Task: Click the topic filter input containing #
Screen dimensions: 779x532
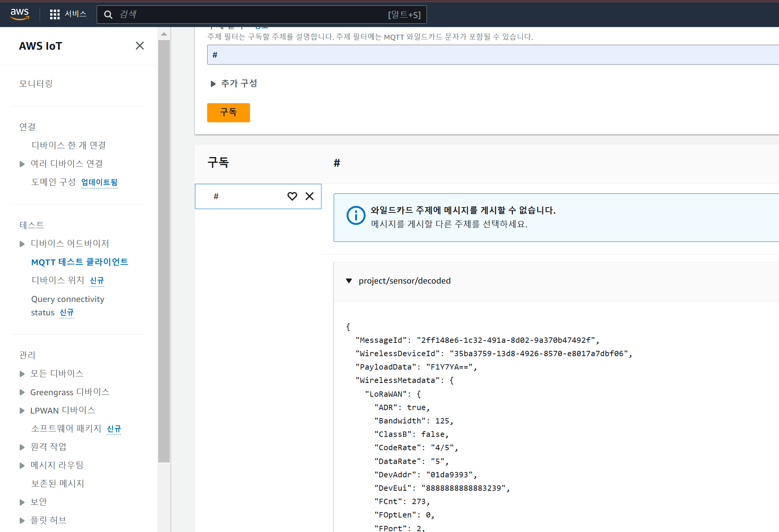Action: (x=493, y=55)
